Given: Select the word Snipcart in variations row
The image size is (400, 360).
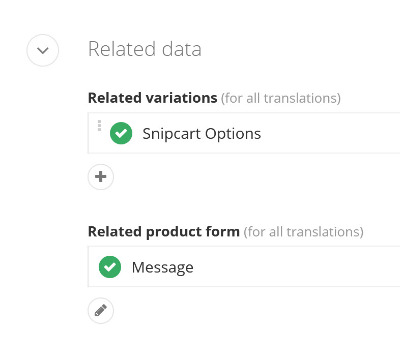Looking at the screenshot, I should pos(172,134).
